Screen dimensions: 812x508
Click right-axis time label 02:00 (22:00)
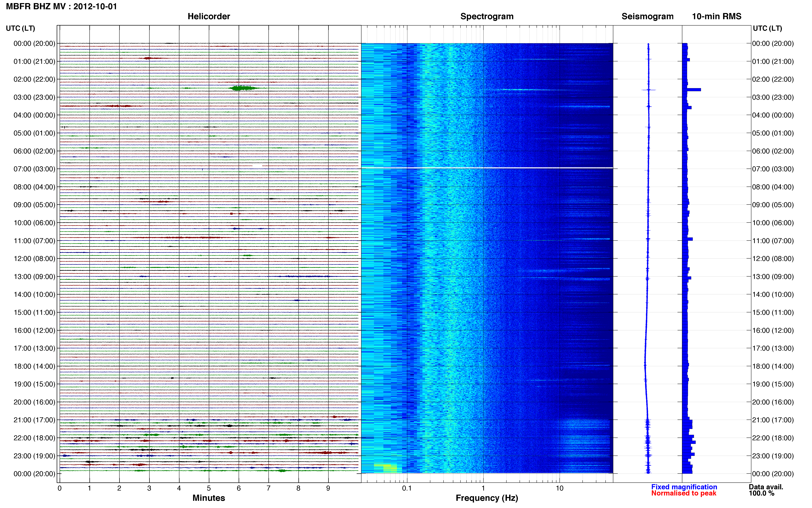coord(773,79)
